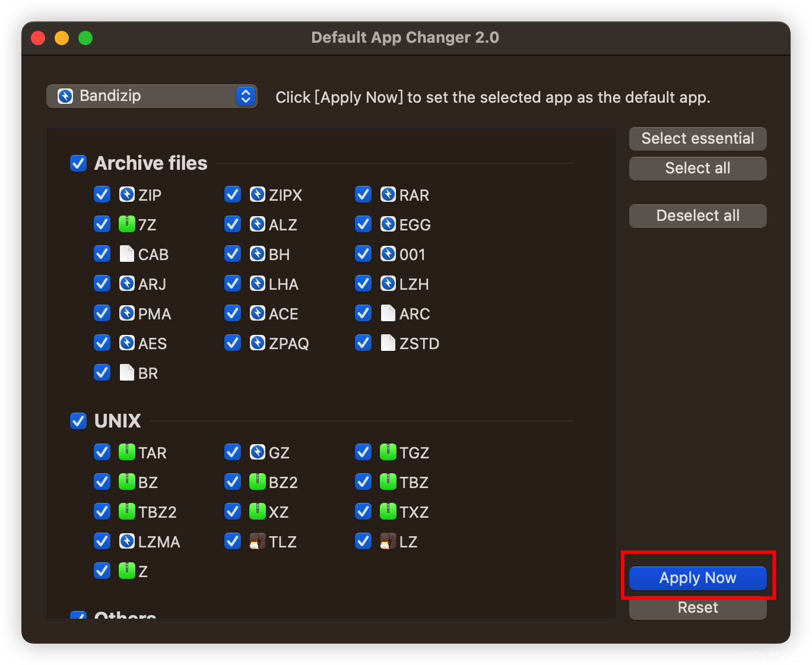Click the Bandizip icon beside GZ
The width and height of the screenshot is (812, 665).
[x=258, y=452]
